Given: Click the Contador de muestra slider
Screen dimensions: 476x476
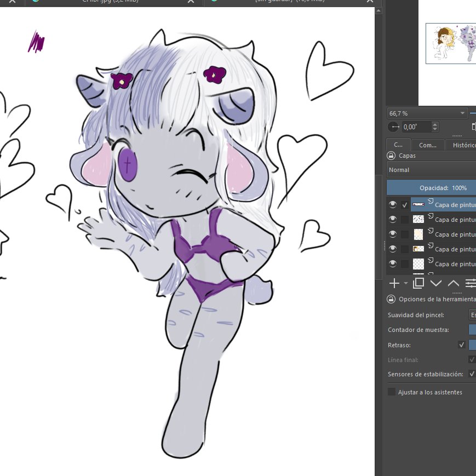Looking at the screenshot, I should (472, 329).
